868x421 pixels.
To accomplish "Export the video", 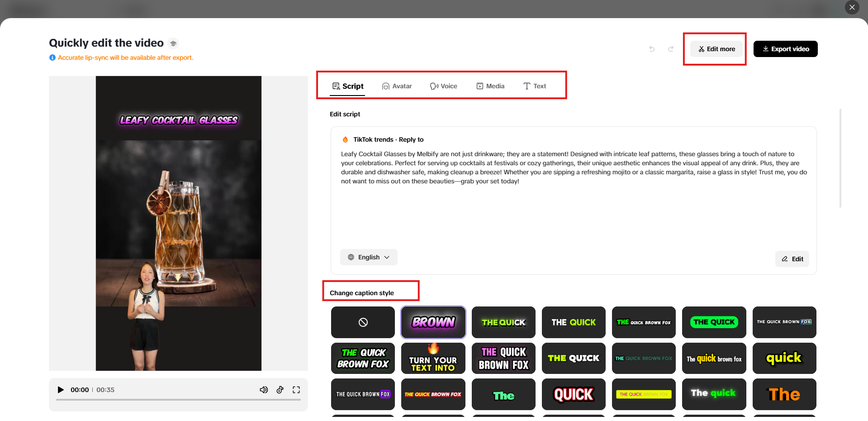I will tap(786, 49).
